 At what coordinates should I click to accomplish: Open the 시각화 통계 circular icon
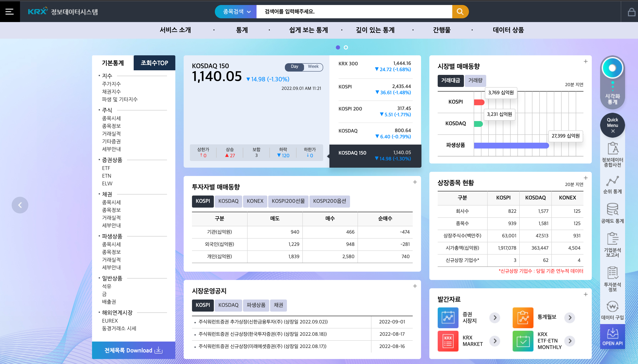612,68
